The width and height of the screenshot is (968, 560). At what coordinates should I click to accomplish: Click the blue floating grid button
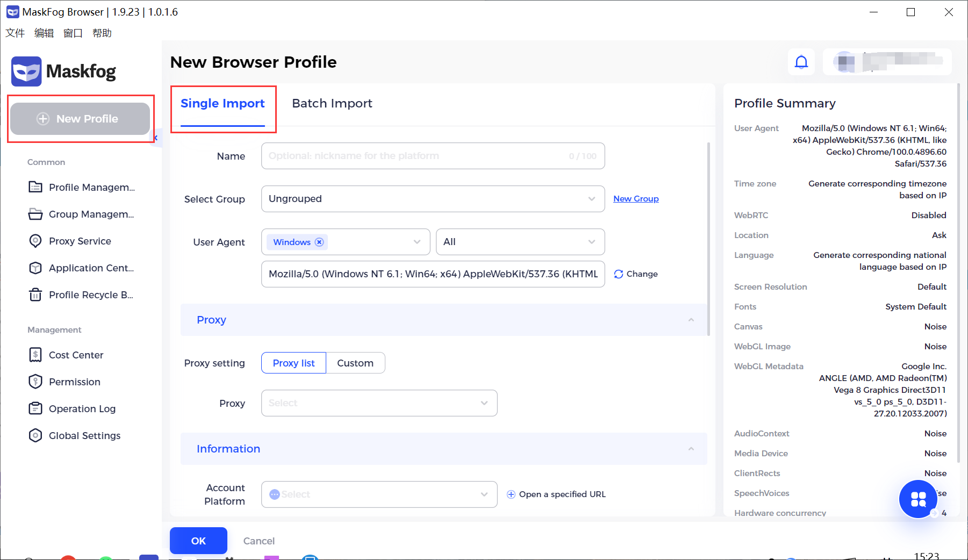(918, 499)
